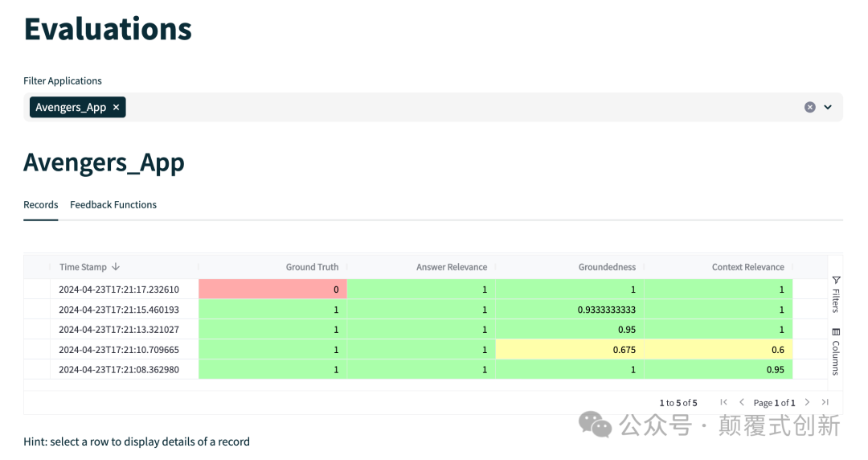Clear all selected application filters
The height and width of the screenshot is (460, 868).
(809, 107)
